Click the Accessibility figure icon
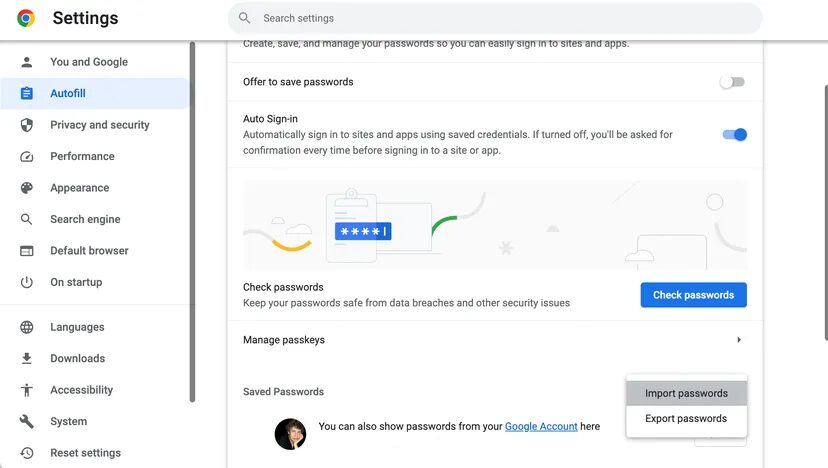This screenshot has height=468, width=828. point(27,390)
